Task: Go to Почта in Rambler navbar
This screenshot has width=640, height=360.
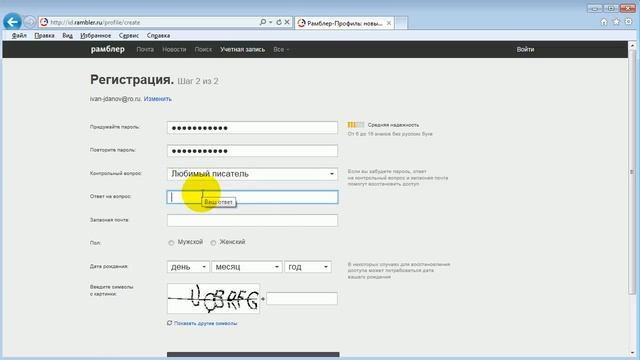Action: 145,49
